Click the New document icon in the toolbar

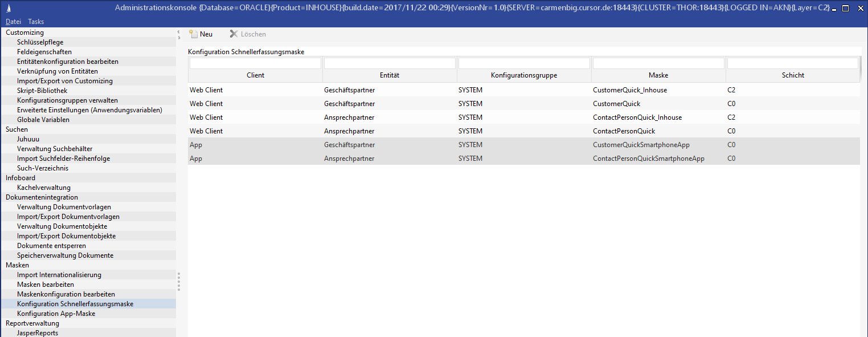tap(193, 34)
